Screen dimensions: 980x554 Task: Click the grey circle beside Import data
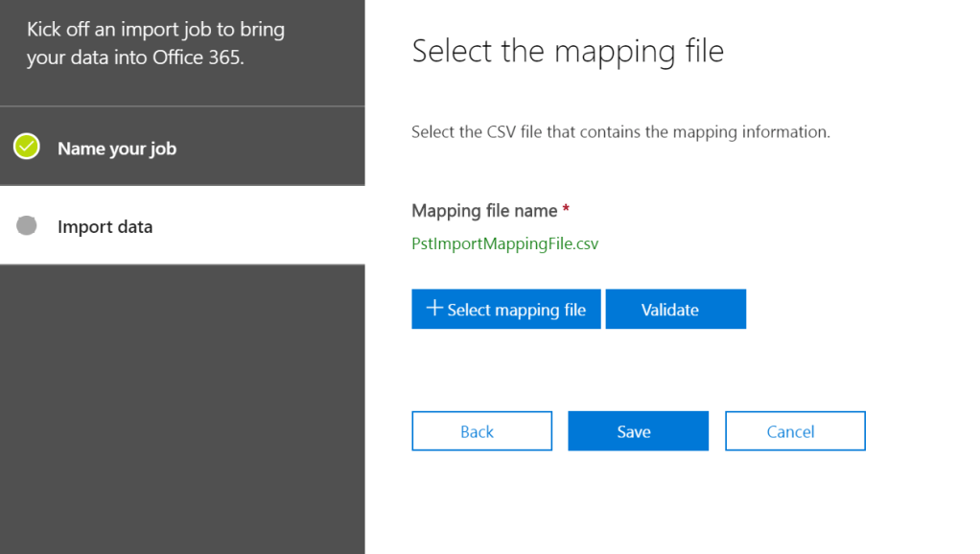pos(27,225)
